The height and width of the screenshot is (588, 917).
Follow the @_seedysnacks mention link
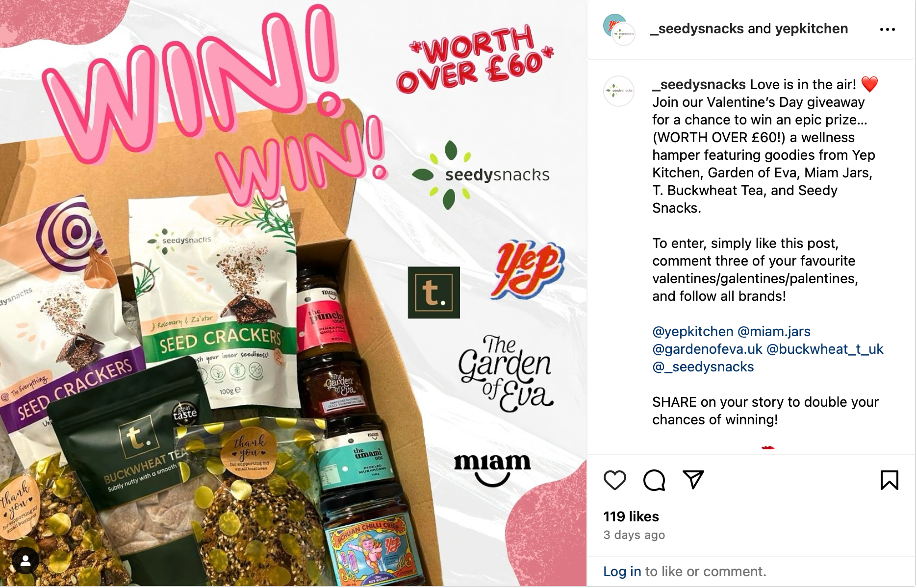(703, 367)
